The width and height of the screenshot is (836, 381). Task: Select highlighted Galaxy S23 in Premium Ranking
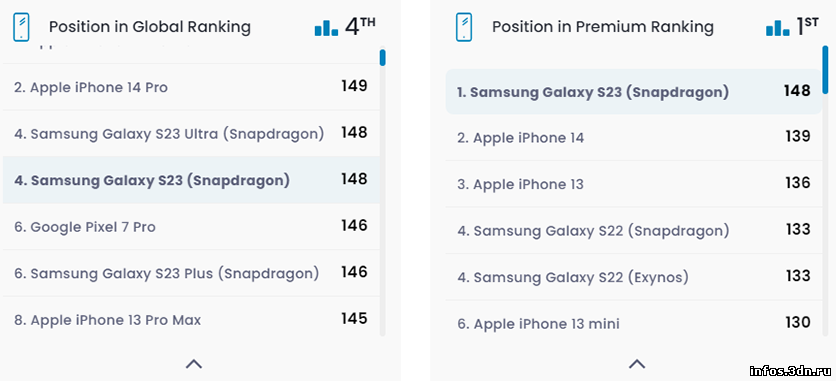pos(634,92)
